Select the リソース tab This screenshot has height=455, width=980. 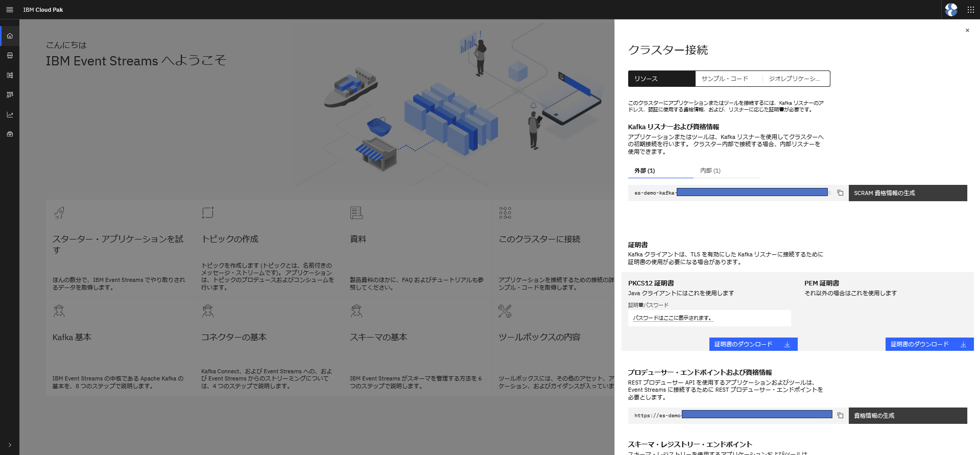tap(662, 79)
